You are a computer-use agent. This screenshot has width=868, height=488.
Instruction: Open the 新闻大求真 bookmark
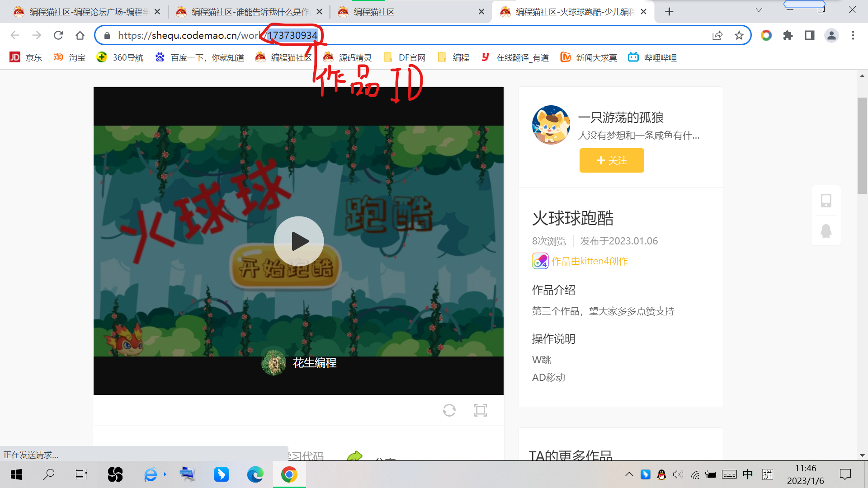point(589,57)
